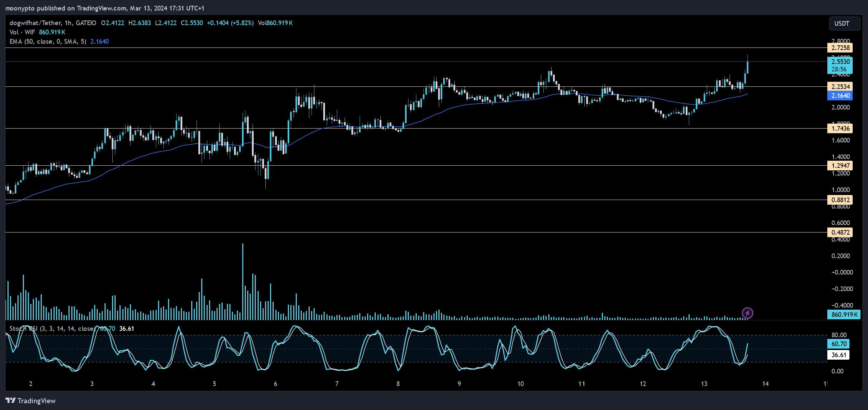Click the 1.7436 price level label
This screenshot has width=868, height=410.
point(840,129)
